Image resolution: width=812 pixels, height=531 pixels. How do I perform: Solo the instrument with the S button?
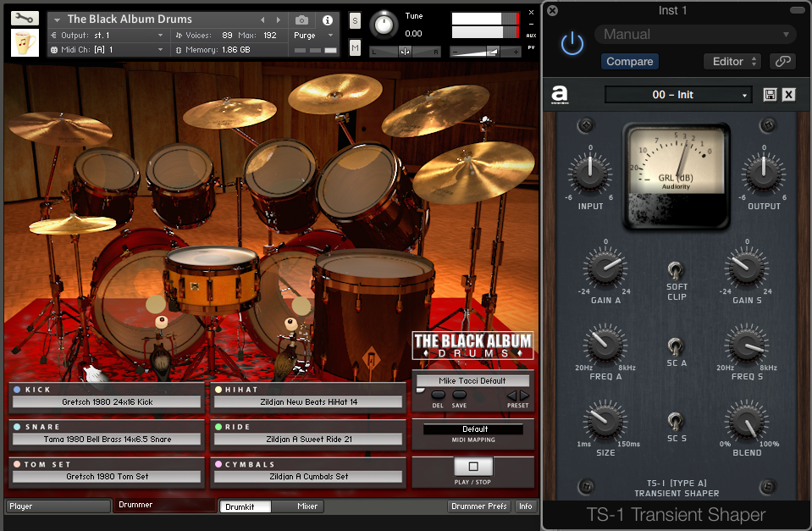pyautogui.click(x=355, y=20)
